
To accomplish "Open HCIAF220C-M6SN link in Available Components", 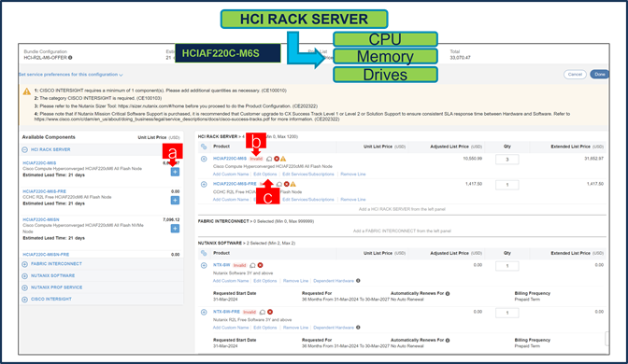I will tap(41, 220).
